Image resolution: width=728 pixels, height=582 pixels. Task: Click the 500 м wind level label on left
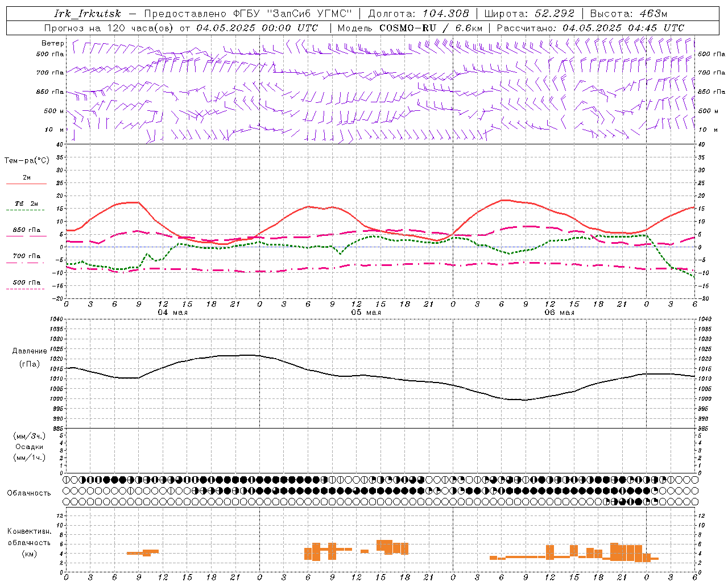54,111
